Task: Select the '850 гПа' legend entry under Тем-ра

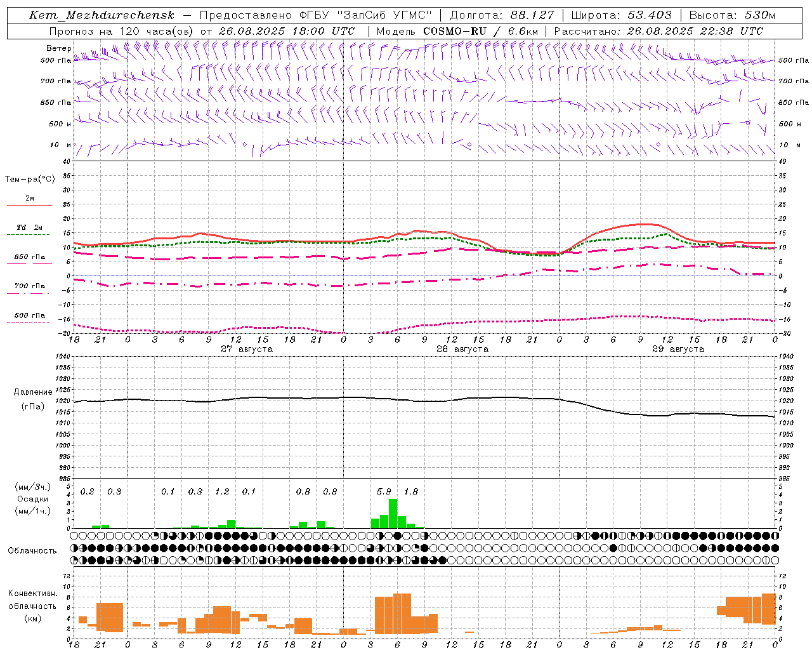Action: pyautogui.click(x=30, y=257)
